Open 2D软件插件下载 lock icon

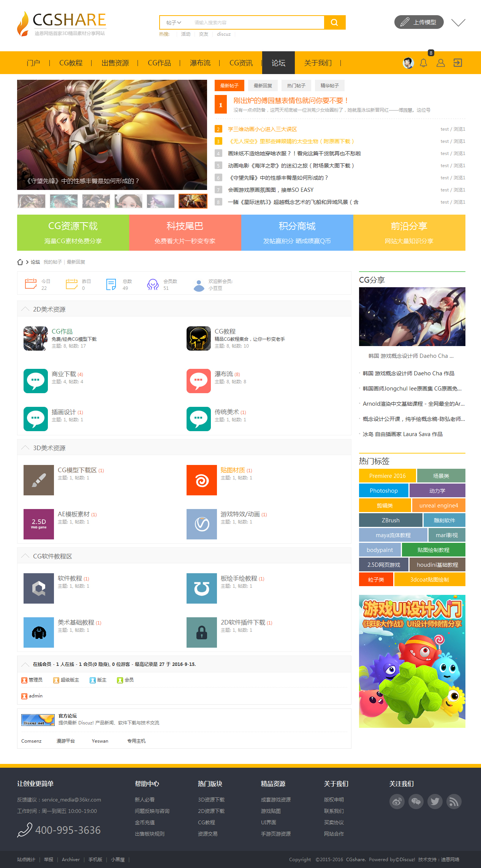[202, 632]
